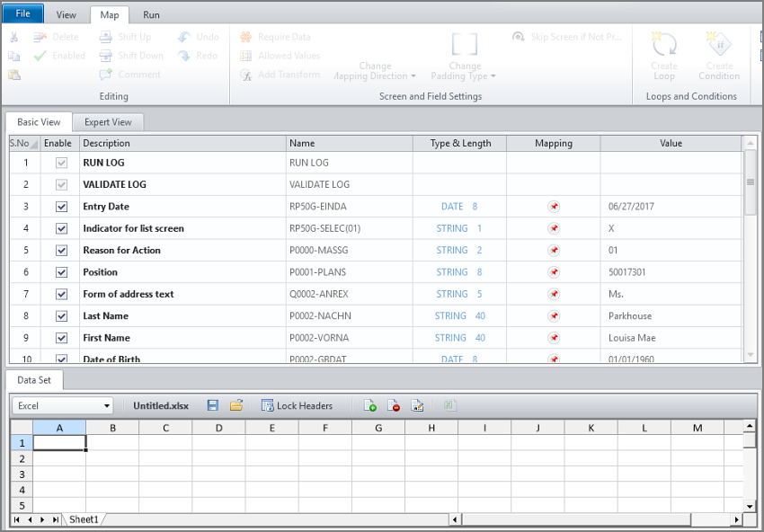The image size is (764, 532).
Task: Select the Basic View tab
Action: tap(39, 122)
